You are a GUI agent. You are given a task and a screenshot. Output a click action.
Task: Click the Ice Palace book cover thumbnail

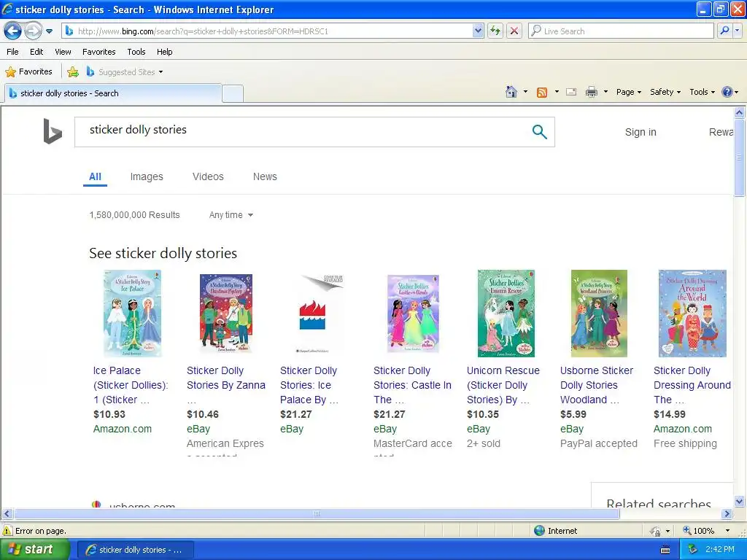pyautogui.click(x=133, y=314)
